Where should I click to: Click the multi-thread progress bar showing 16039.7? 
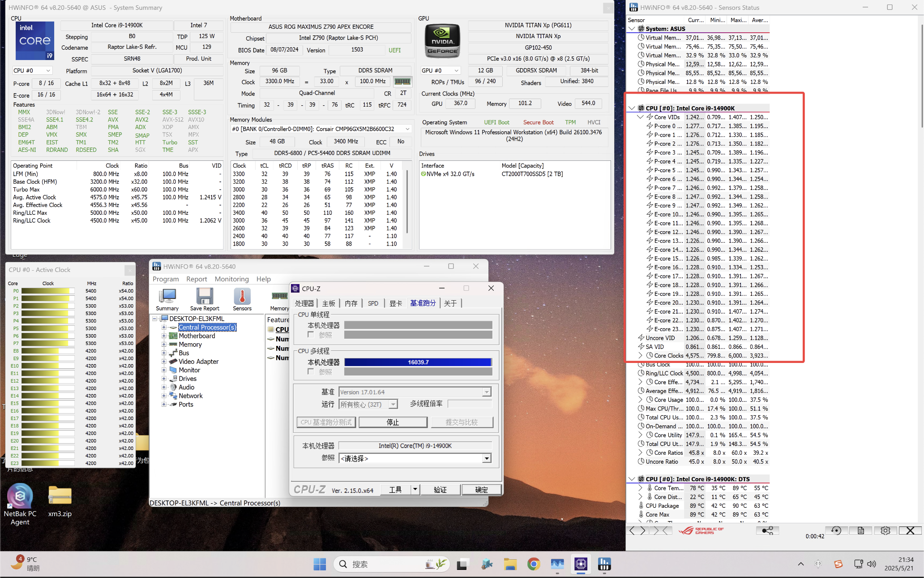click(418, 362)
